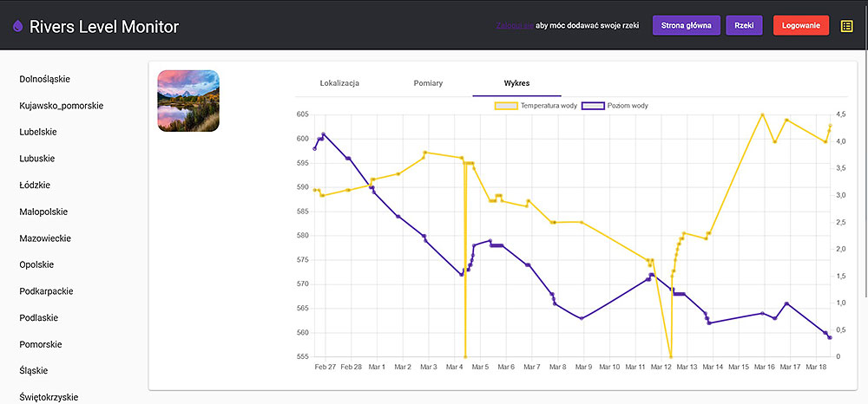Follow the Zaloguj się link

516,26
